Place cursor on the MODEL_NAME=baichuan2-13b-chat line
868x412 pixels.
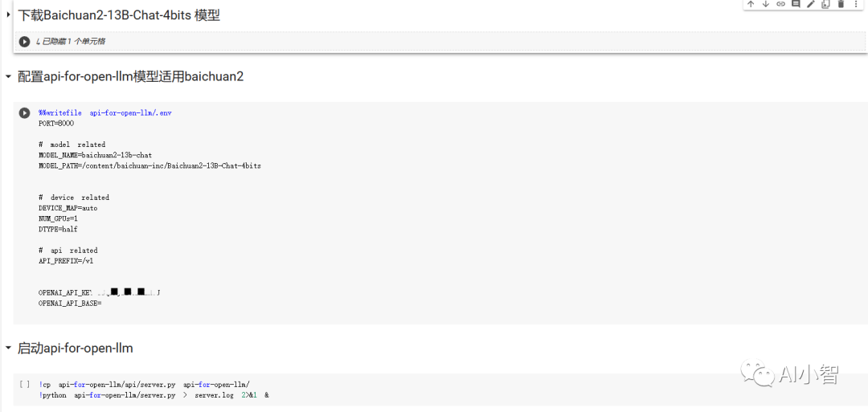click(x=95, y=155)
